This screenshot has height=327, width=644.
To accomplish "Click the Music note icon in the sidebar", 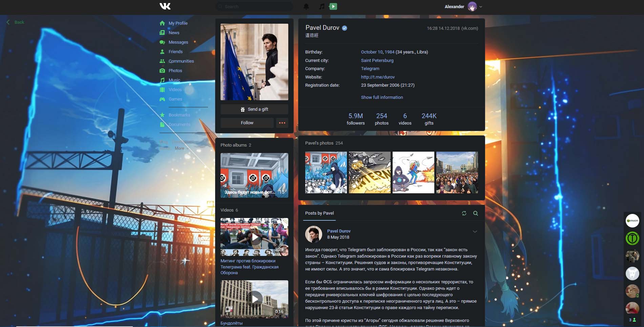I will coord(162,80).
